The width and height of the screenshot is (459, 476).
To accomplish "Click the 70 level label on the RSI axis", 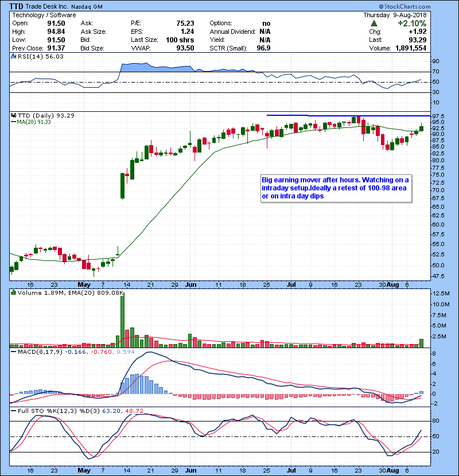I will [435, 72].
